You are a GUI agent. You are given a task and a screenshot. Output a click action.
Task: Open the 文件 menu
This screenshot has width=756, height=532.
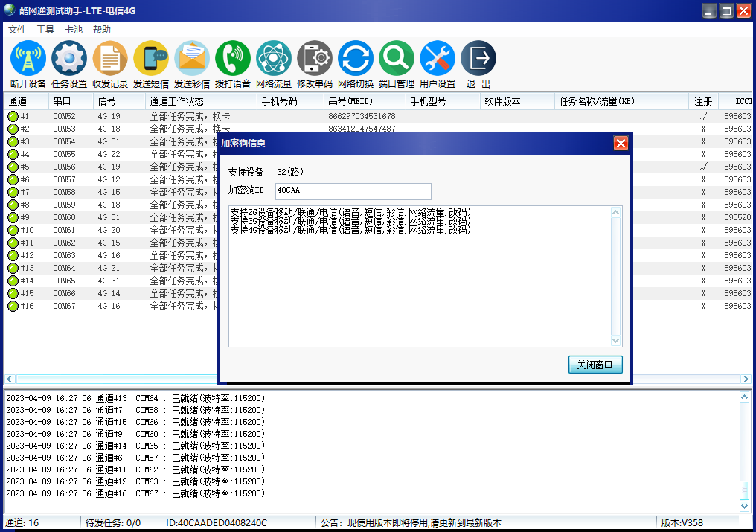[x=17, y=30]
